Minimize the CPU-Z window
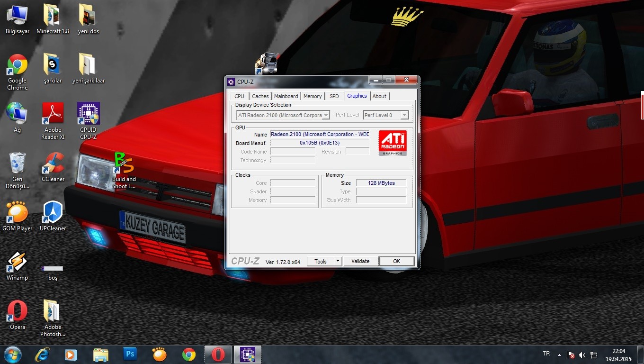The image size is (644, 364). [376, 80]
